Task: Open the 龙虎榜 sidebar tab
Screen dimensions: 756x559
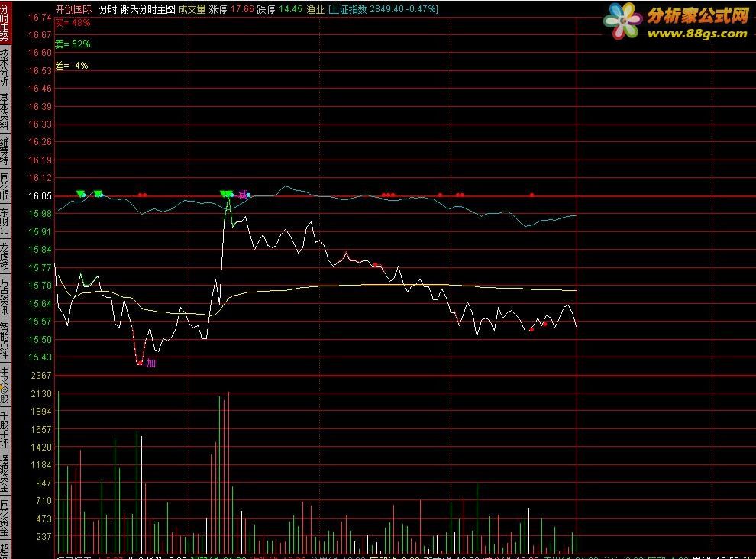Action: point(5,257)
